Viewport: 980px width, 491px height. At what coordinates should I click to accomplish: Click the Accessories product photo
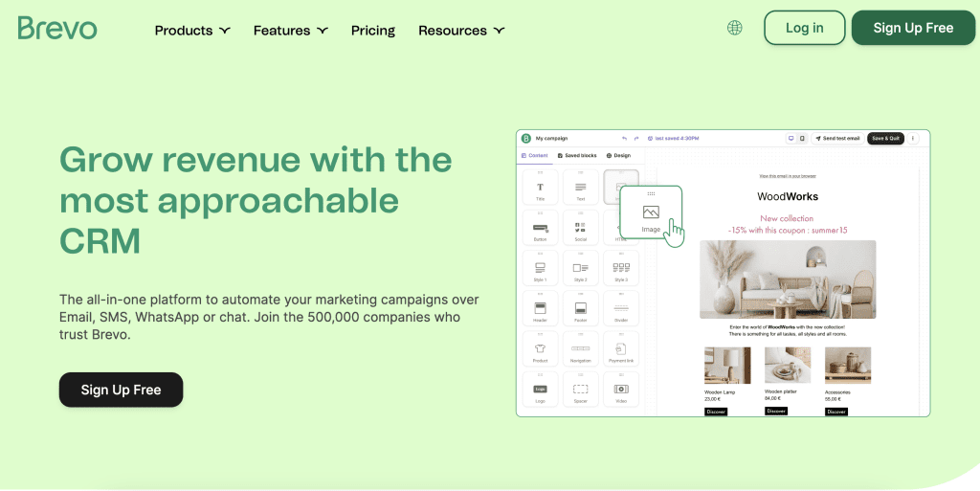(848, 366)
